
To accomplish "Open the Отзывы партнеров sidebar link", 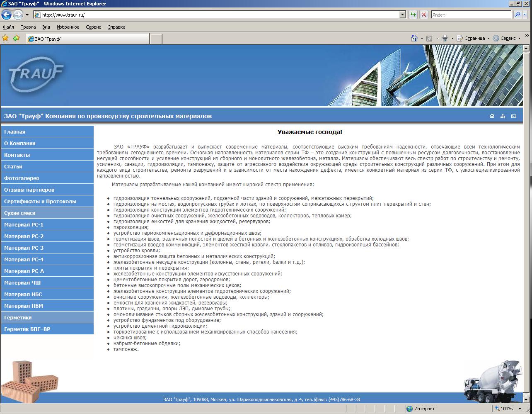I will coord(47,190).
